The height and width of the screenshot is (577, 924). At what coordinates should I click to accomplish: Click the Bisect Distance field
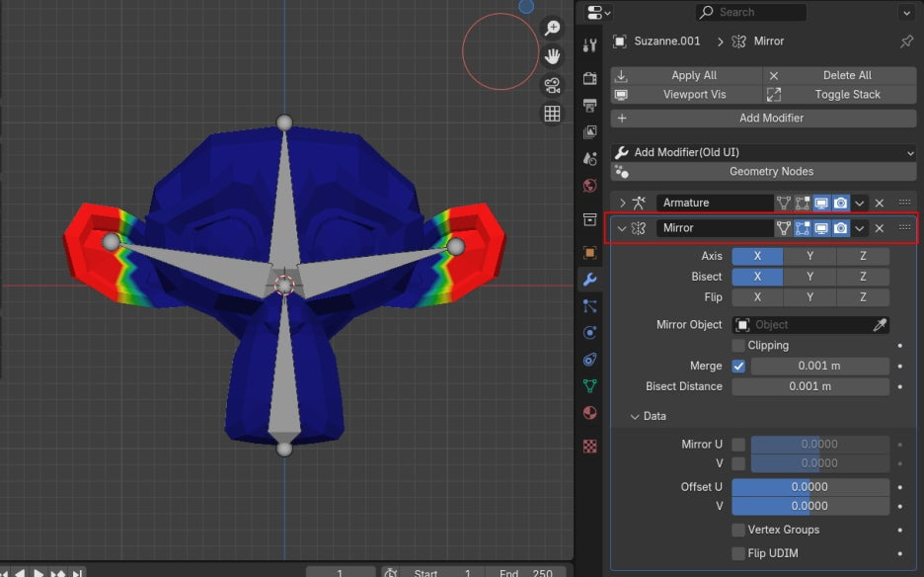point(810,386)
